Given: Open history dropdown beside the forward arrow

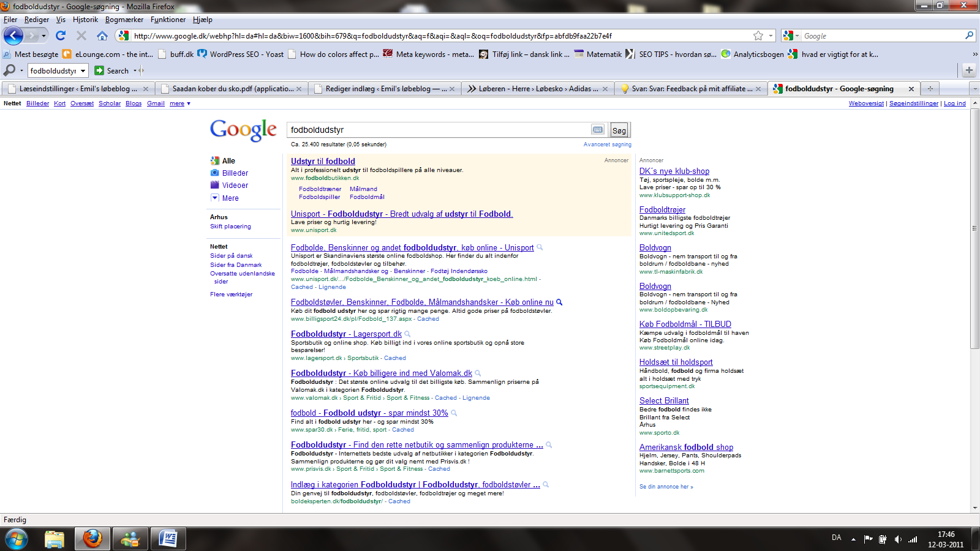Looking at the screenshot, I should 43,36.
